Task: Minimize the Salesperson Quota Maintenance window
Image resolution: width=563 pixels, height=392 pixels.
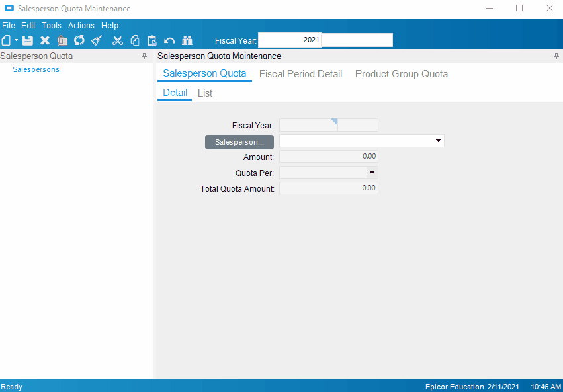Action: 490,8
